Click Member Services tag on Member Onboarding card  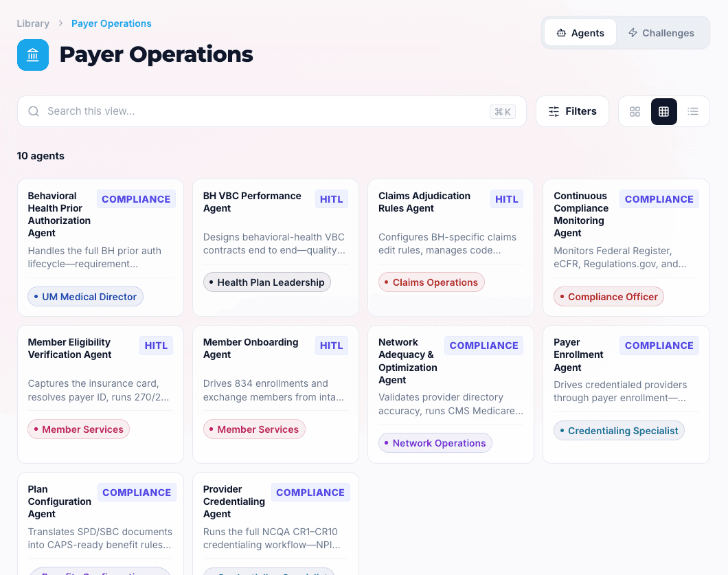tap(254, 429)
